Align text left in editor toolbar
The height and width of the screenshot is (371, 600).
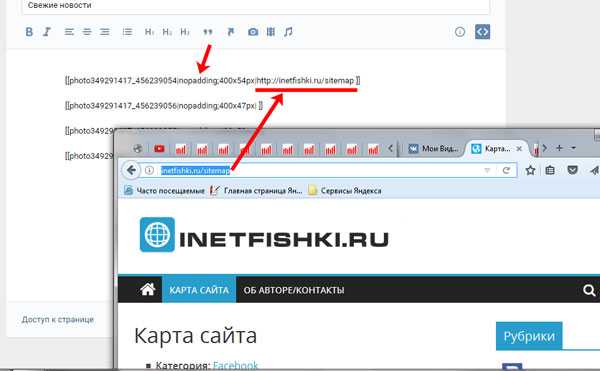click(x=69, y=32)
